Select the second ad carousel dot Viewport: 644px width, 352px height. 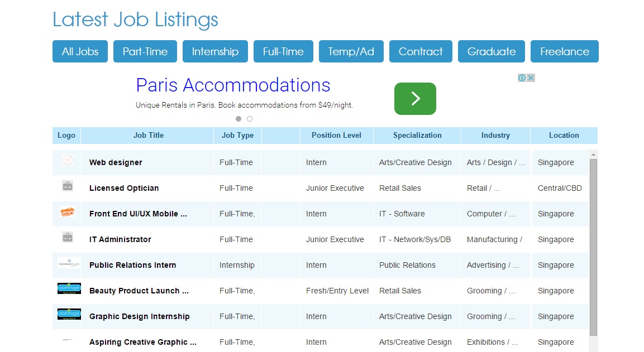(250, 119)
